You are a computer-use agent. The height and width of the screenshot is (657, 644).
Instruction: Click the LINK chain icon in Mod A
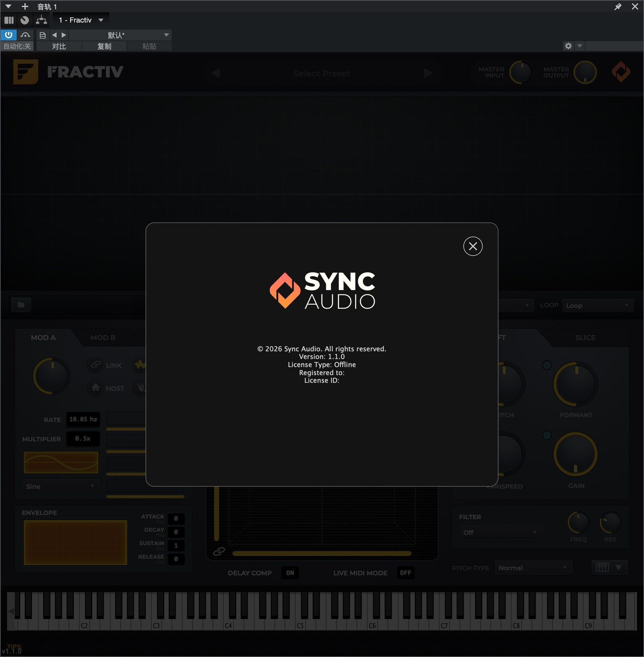point(96,364)
